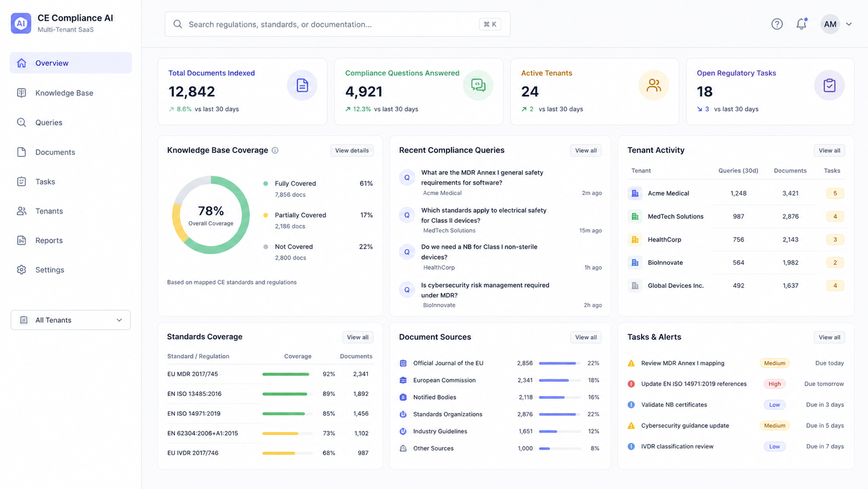The width and height of the screenshot is (868, 489).
Task: Open Knowledge Base in the sidebar
Action: (71, 92)
